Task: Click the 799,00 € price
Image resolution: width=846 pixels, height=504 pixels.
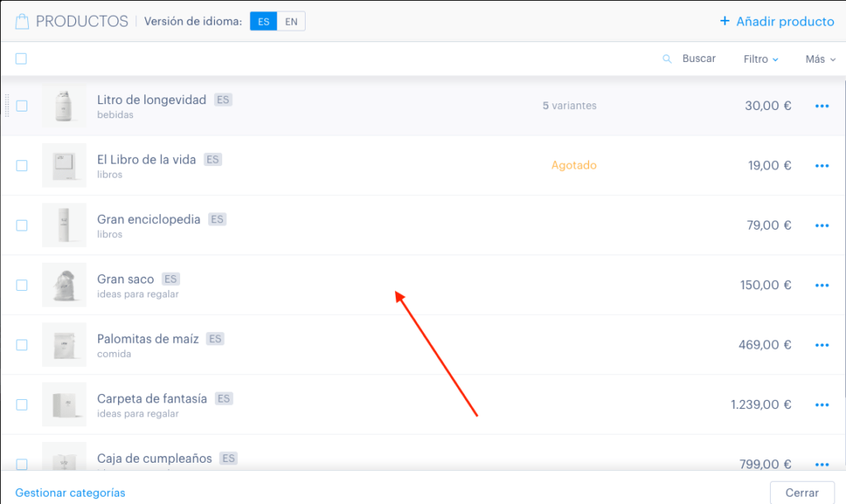Action: pos(765,464)
